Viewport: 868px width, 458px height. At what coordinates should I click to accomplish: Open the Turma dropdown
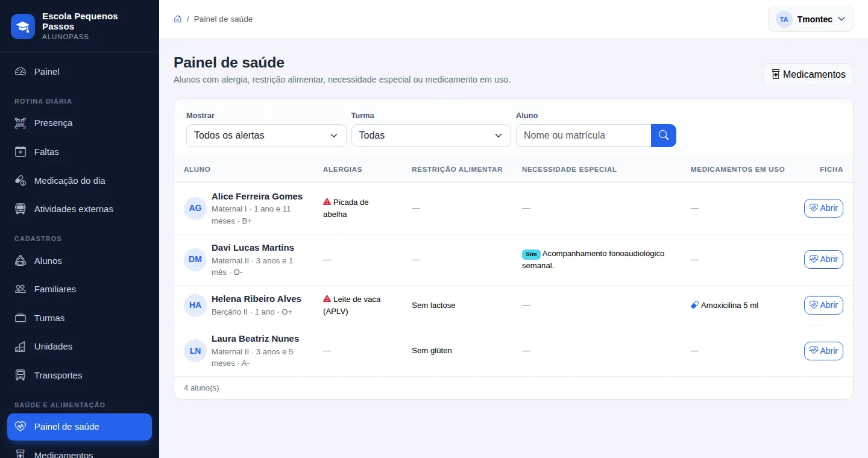click(x=431, y=136)
